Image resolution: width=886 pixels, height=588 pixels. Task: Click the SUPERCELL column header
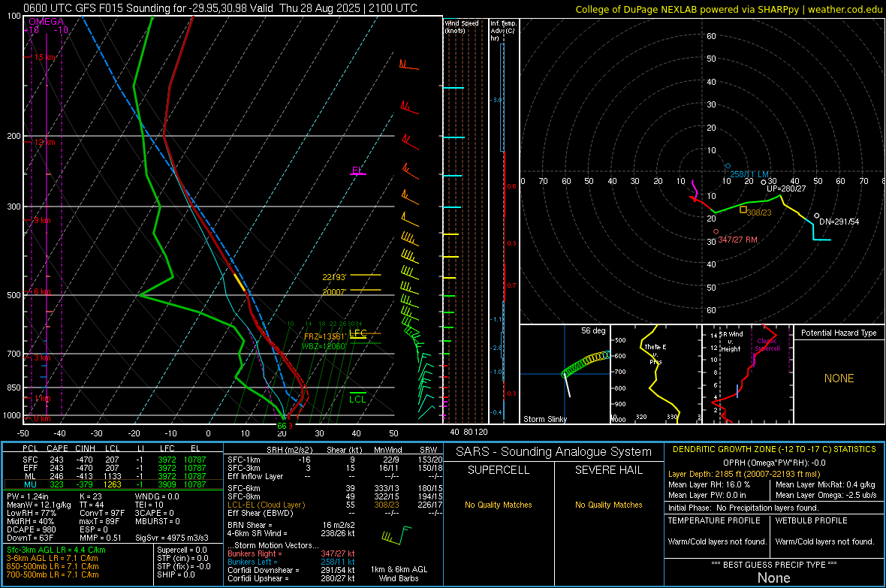tap(499, 470)
